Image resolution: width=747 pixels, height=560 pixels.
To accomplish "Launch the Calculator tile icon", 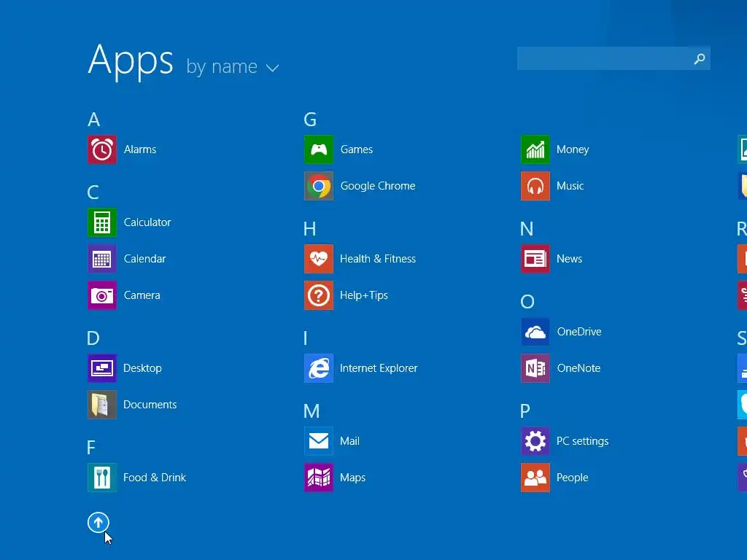I will (x=102, y=222).
